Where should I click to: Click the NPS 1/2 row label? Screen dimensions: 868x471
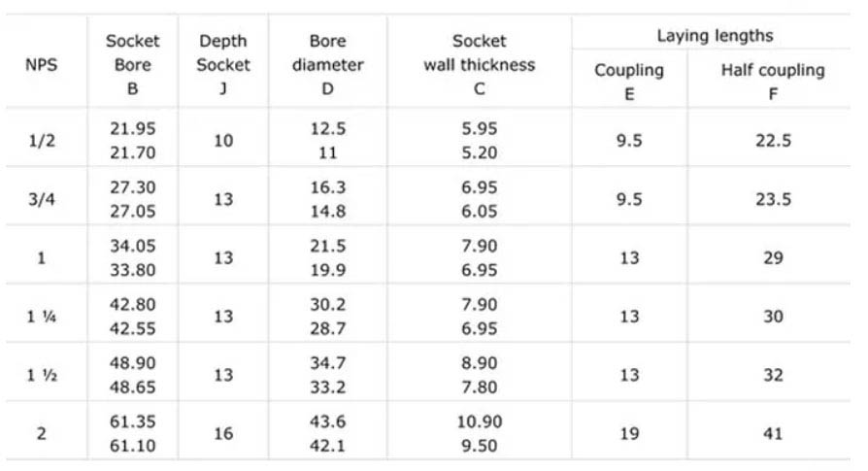[42, 140]
